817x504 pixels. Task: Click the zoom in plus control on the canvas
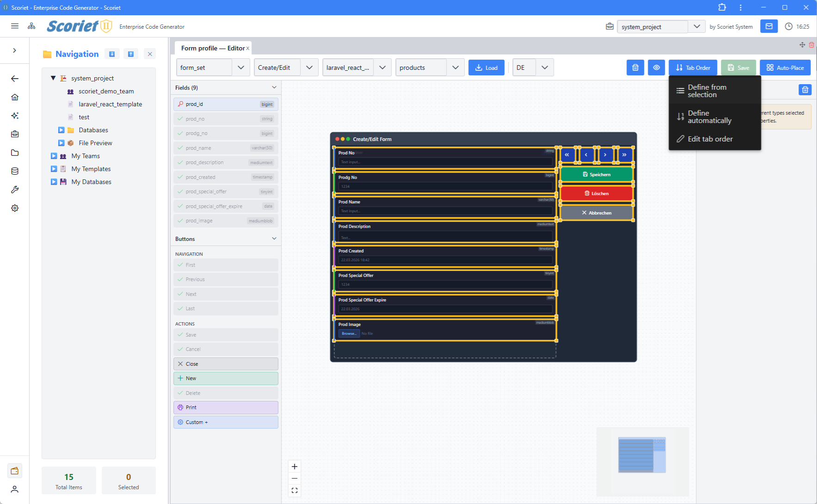coord(295,466)
